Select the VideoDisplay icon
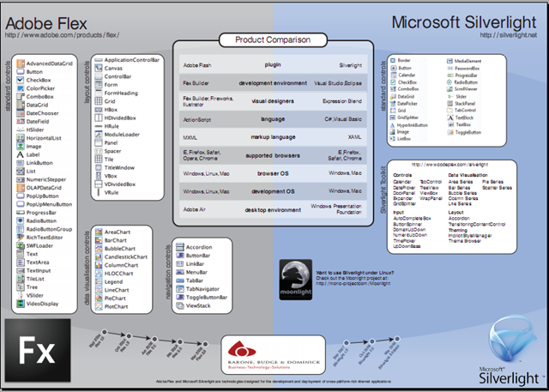 tap(21, 304)
